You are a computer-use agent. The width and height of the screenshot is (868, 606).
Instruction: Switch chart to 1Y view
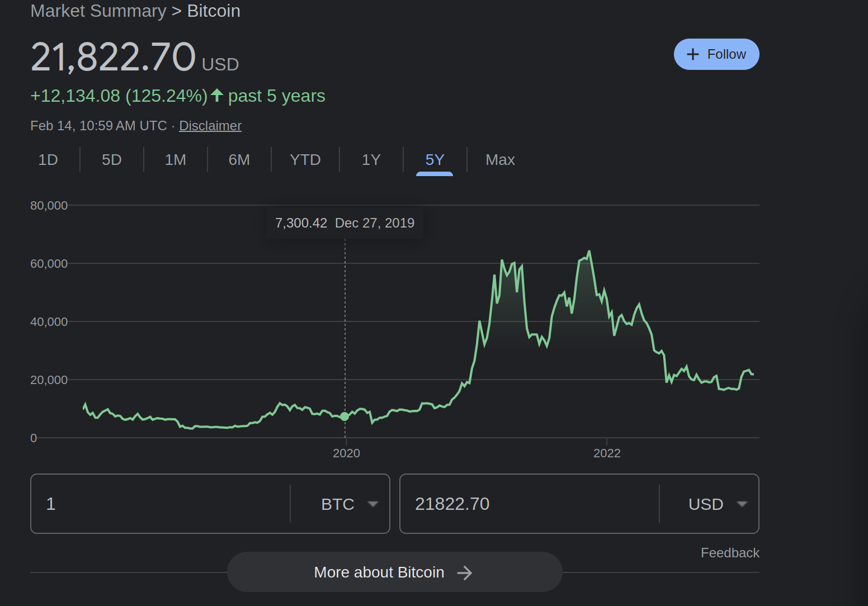371,160
